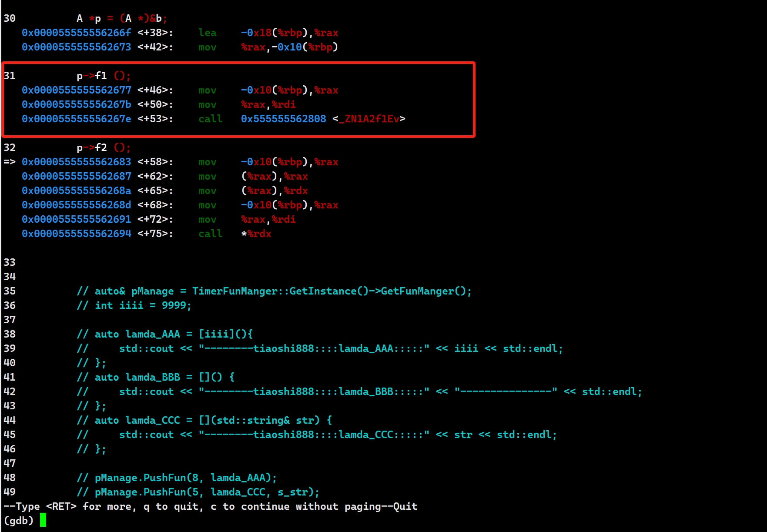Click address 0x000055555556268a

click(x=76, y=191)
